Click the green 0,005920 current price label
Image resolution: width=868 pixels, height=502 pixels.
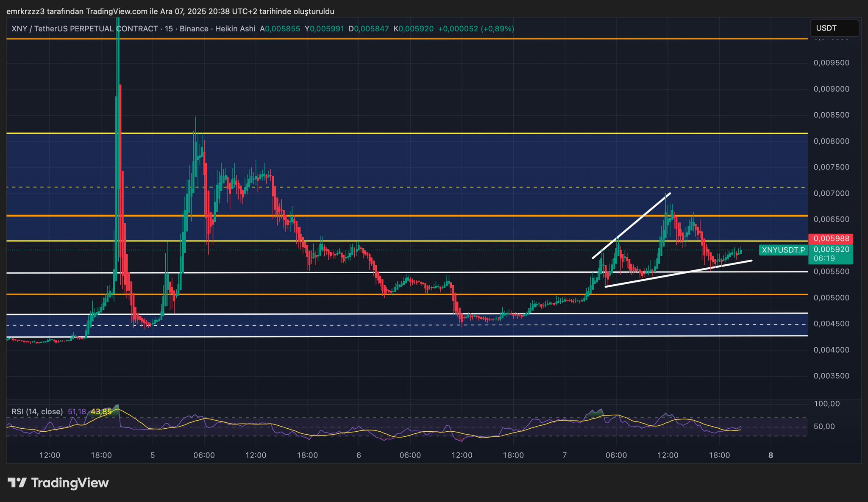click(x=831, y=250)
